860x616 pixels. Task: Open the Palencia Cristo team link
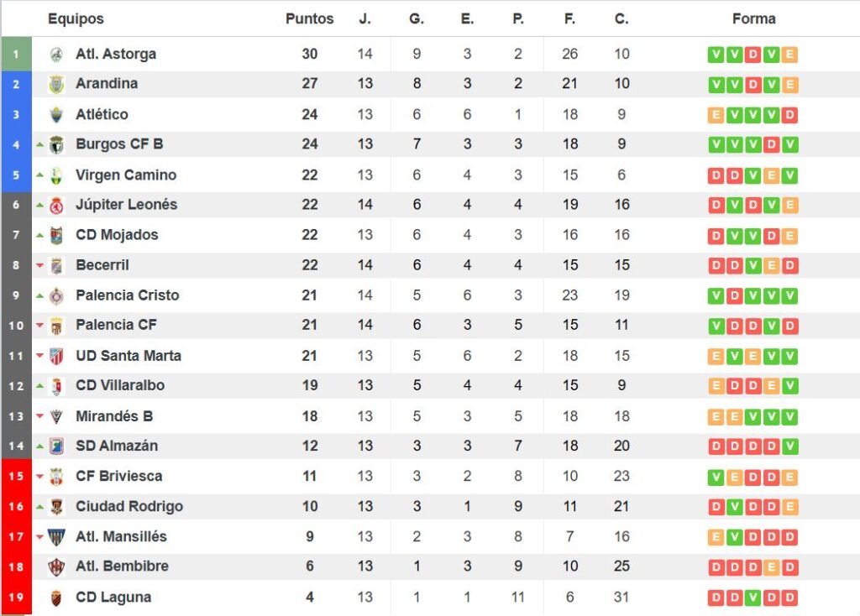(127, 295)
